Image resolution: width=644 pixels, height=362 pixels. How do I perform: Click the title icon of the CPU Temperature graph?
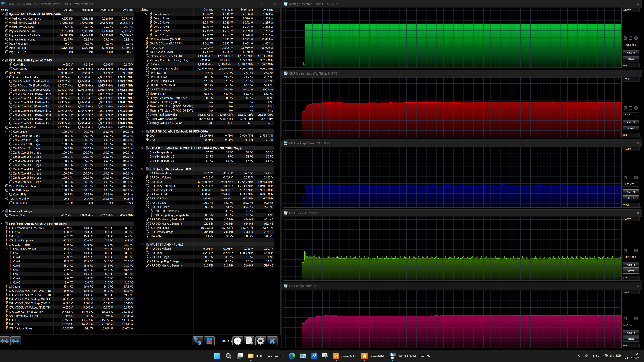point(286,73)
